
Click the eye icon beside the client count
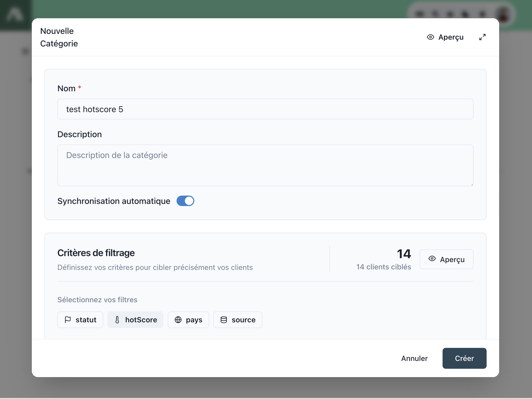click(x=432, y=259)
